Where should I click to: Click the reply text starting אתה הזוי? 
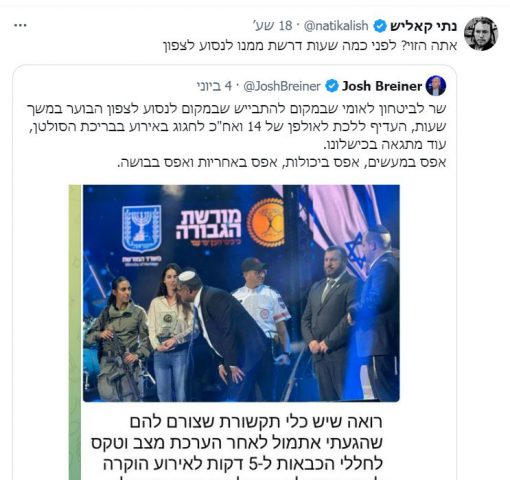click(x=310, y=45)
